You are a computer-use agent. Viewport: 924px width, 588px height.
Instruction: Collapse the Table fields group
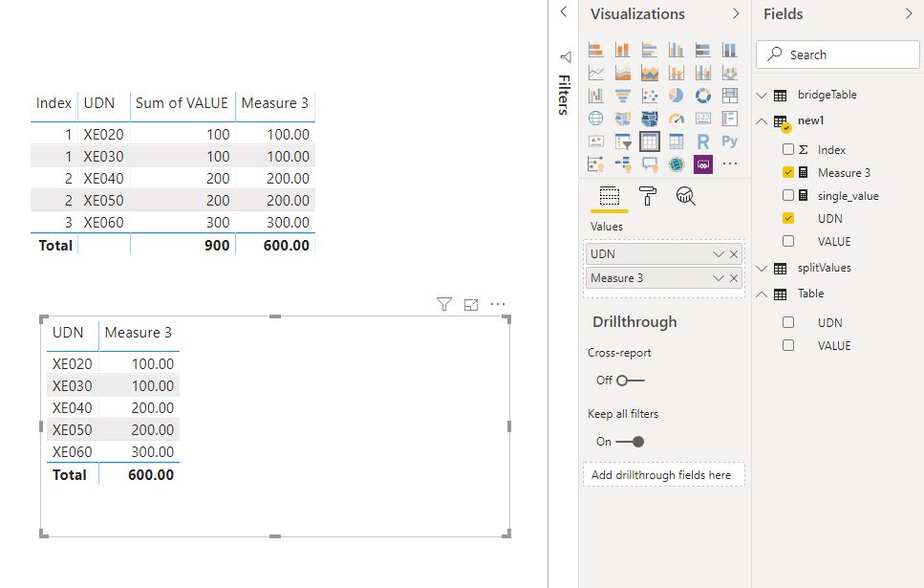click(762, 294)
